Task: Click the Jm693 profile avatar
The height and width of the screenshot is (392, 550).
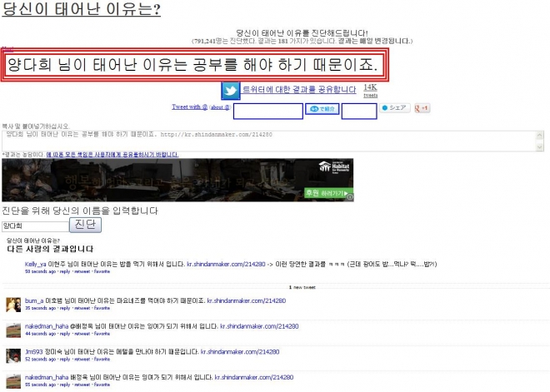Action: (x=13, y=355)
